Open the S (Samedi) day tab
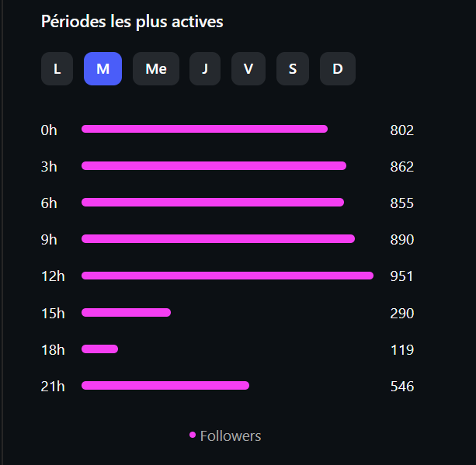This screenshot has height=465, width=476. click(293, 68)
